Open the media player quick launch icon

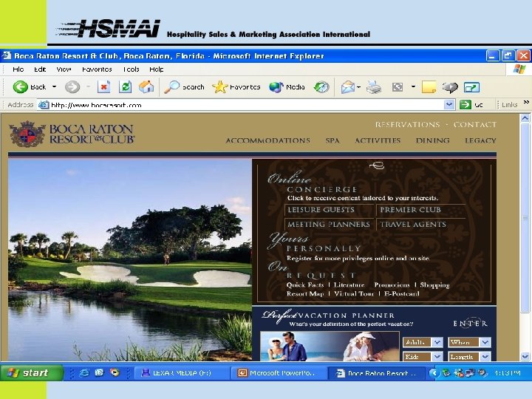tap(115, 373)
